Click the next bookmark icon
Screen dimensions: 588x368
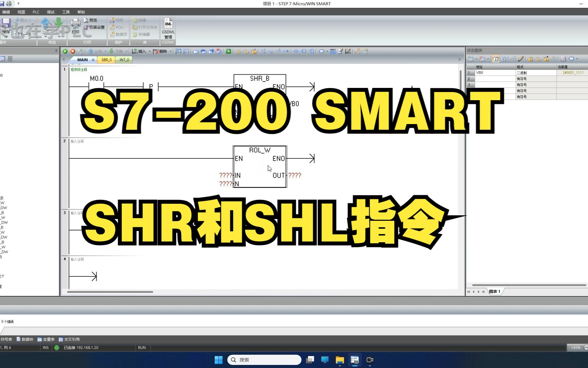pyautogui.click(x=211, y=51)
